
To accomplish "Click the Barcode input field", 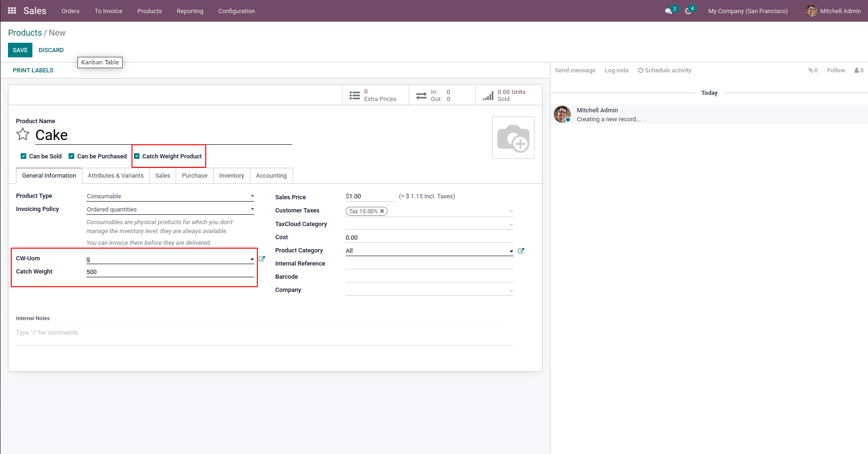I will pyautogui.click(x=429, y=277).
